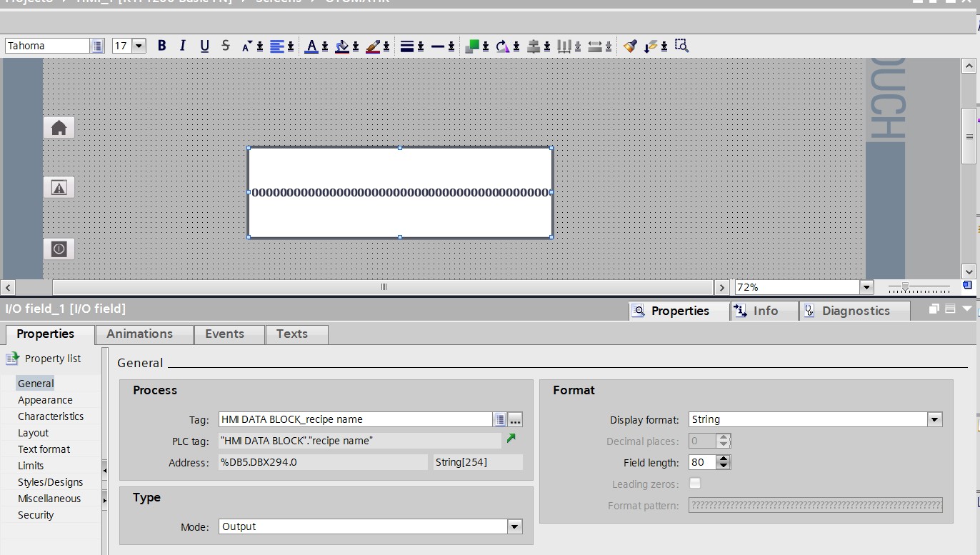Open the tag browser with the ellipsis button
980x555 pixels.
click(516, 419)
